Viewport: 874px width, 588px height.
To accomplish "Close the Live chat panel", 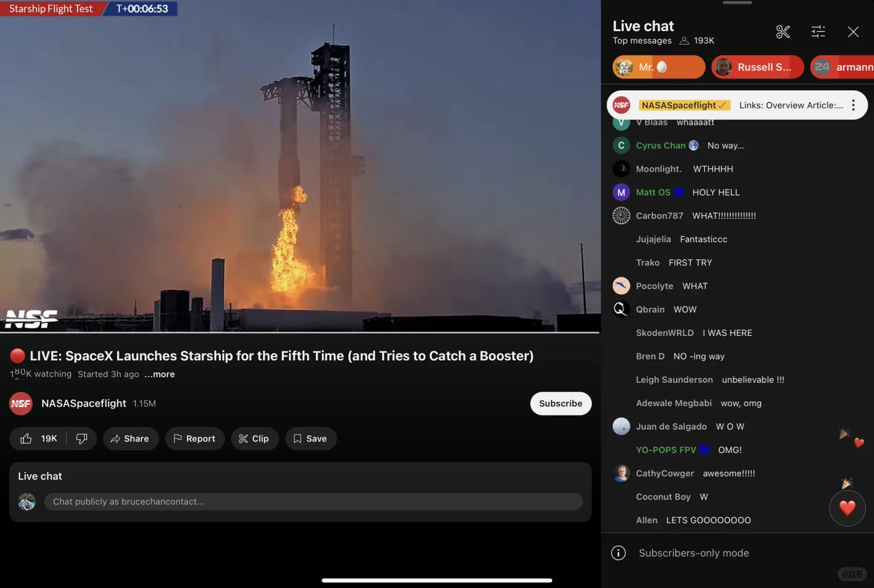I will 853,32.
